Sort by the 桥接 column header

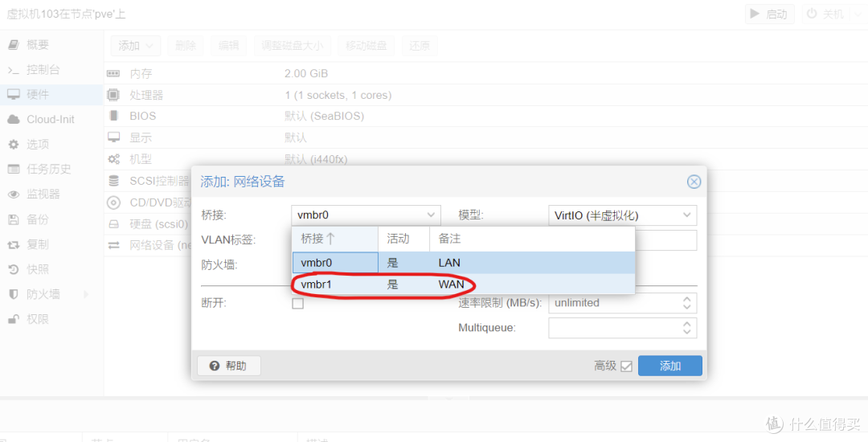coord(335,239)
